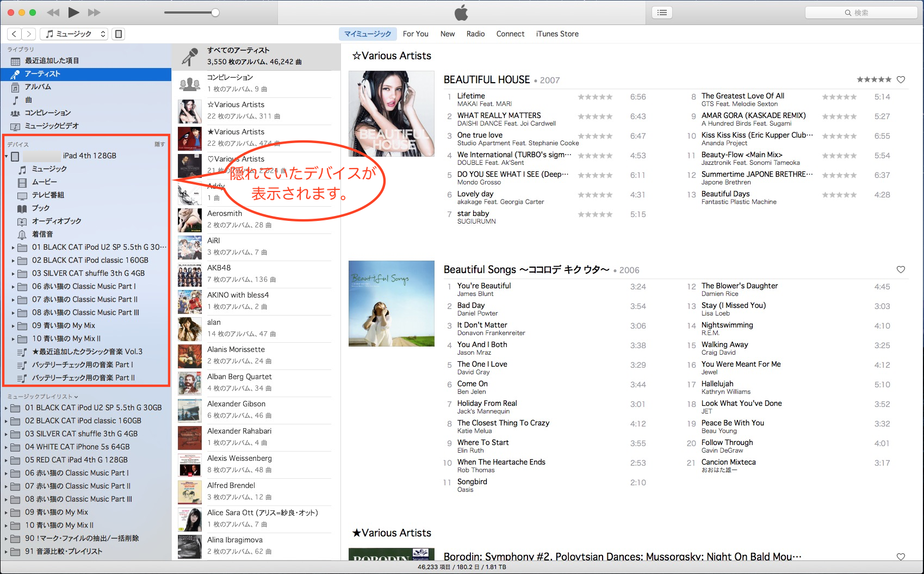Viewport: 924px width, 574px height.
Task: Click the Play button in the toolbar
Action: point(74,13)
